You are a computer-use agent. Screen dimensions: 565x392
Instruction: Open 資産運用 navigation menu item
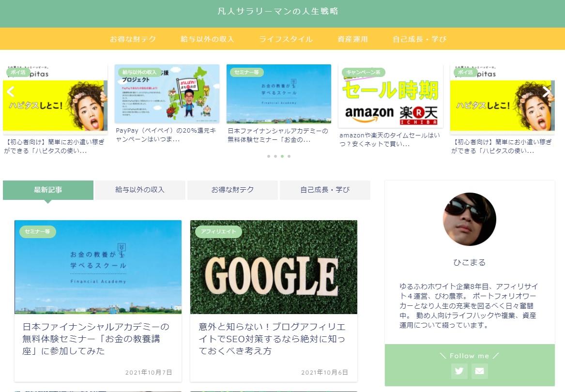coord(353,39)
